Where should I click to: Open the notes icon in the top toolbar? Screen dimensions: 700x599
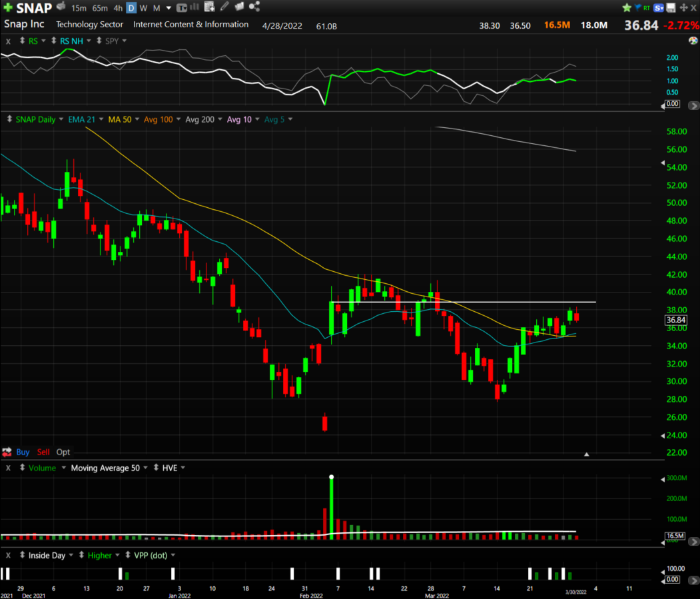click(239, 6)
